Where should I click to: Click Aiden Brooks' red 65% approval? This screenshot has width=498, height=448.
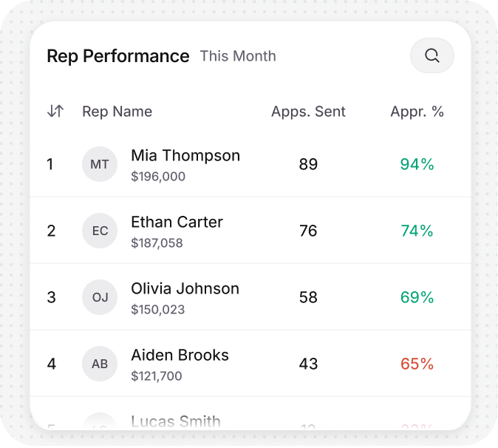(417, 364)
